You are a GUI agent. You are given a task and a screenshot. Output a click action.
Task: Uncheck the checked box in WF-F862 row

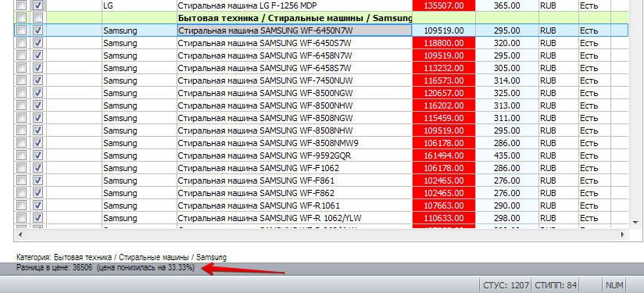(38, 193)
